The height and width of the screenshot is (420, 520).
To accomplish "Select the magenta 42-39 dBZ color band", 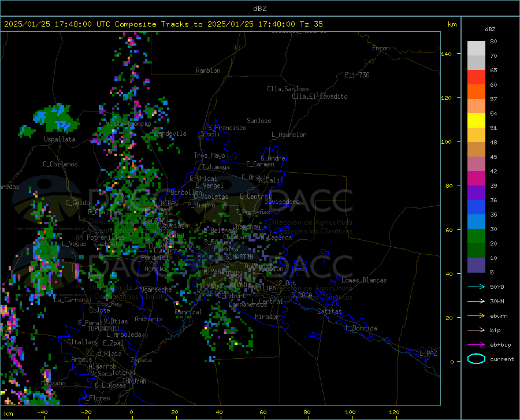I will (x=476, y=179).
